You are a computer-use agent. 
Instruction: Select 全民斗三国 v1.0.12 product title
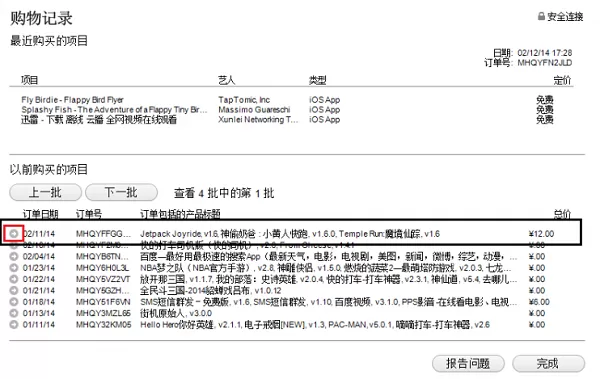pos(210,291)
